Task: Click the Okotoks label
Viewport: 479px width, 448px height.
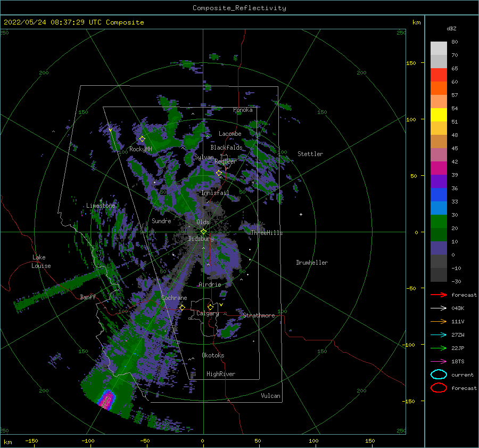Action: [213, 355]
